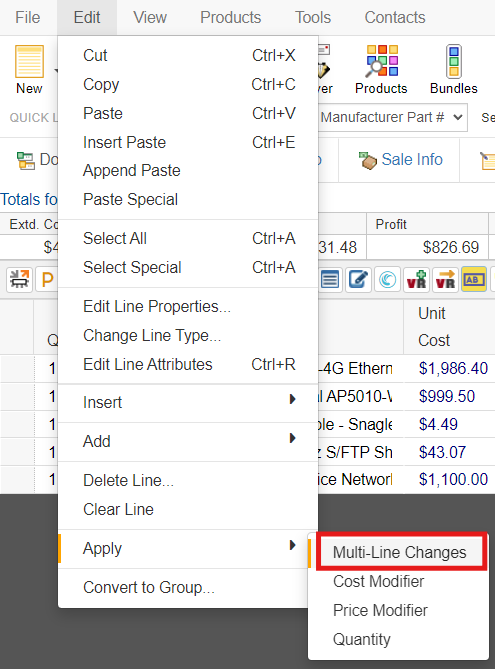Select Multi-Line Changes from Apply submenu
Screen dimensions: 495x669
[400, 552]
